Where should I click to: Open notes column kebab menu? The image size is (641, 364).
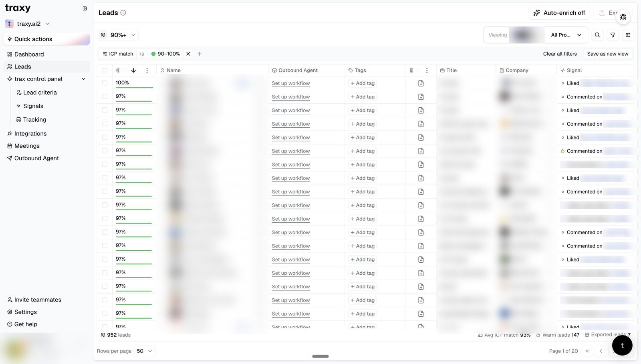(427, 70)
